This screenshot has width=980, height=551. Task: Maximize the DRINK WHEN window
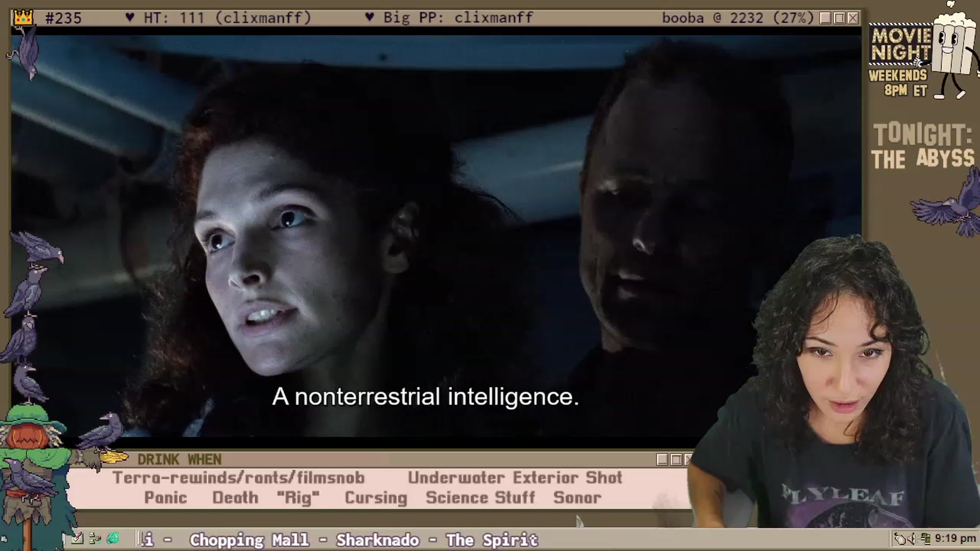point(676,460)
